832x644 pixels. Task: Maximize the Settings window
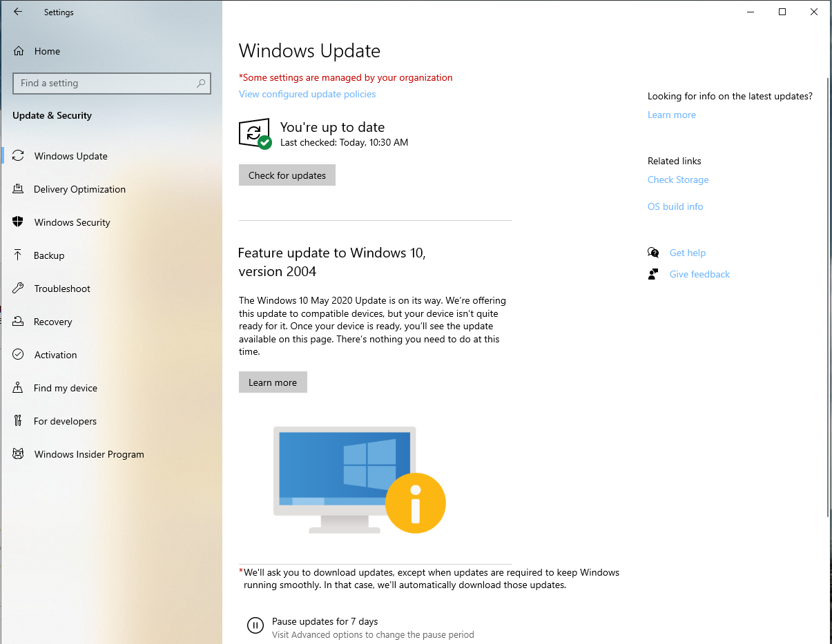[x=782, y=12]
